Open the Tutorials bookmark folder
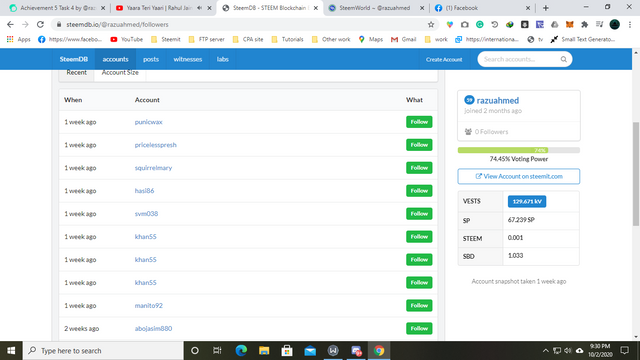The image size is (640, 360). [x=287, y=39]
